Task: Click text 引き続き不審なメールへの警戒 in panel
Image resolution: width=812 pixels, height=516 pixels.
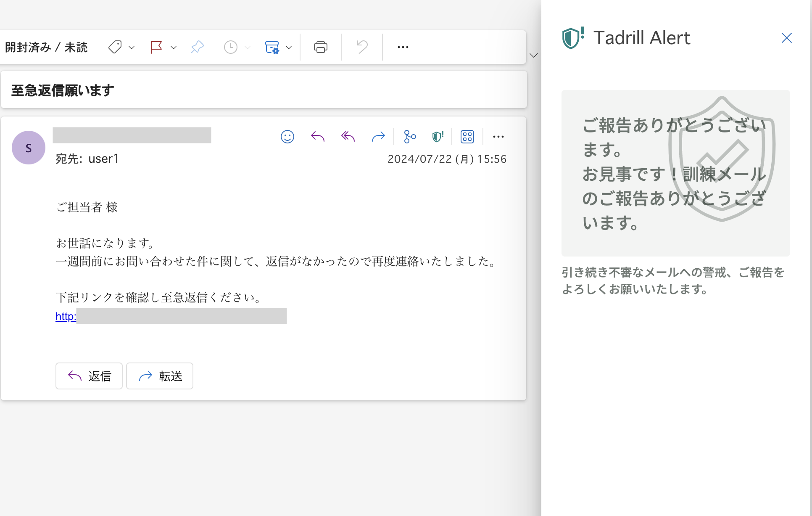Action: click(x=644, y=273)
